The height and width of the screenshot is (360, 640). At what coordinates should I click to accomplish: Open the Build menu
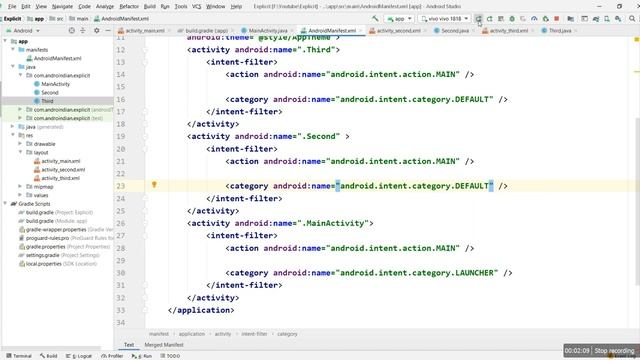(x=150, y=7)
